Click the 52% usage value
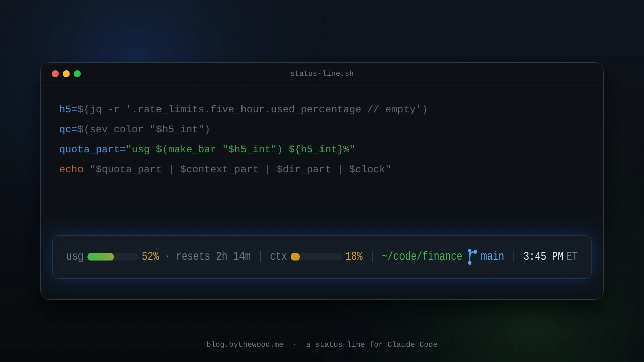 pyautogui.click(x=150, y=256)
